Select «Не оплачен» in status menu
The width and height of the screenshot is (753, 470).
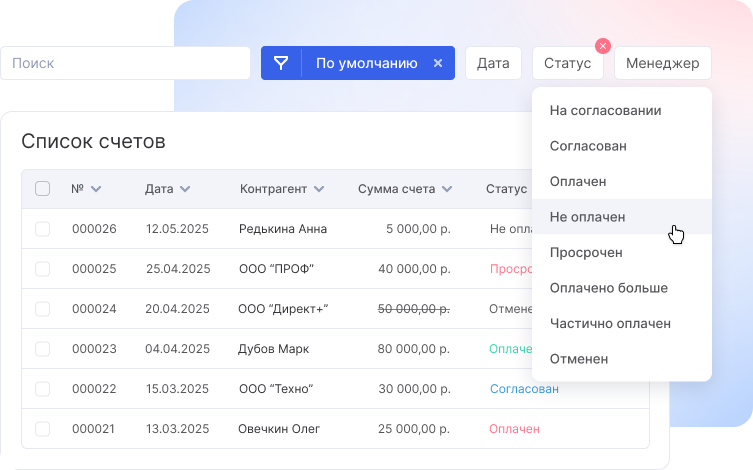tap(587, 216)
